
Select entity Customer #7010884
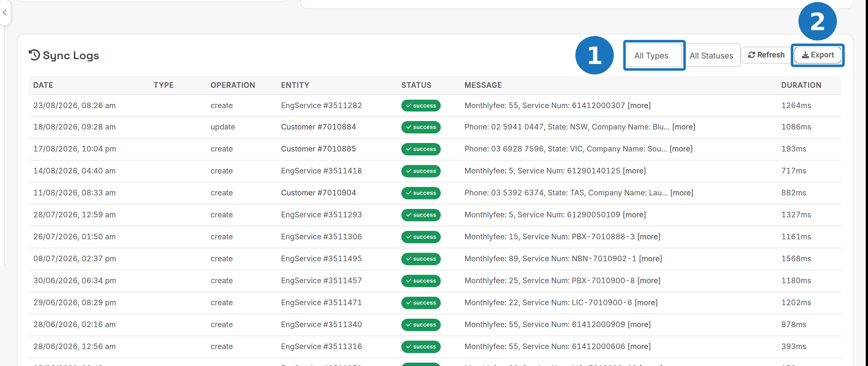coord(318,127)
